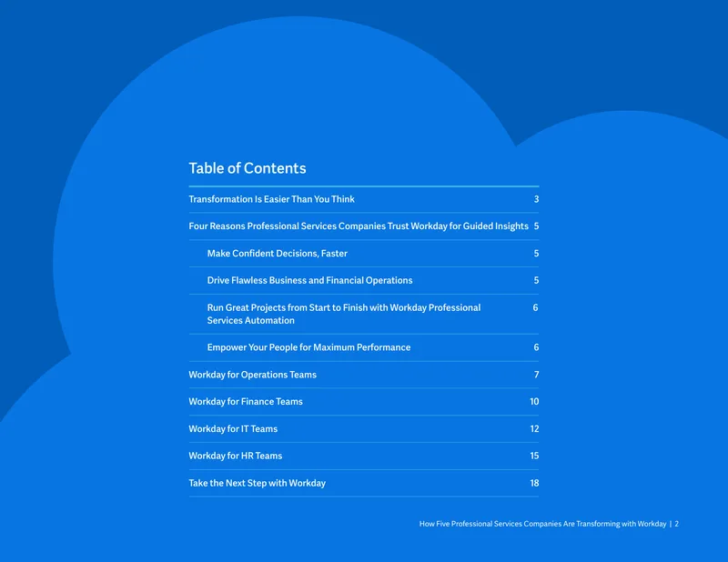Open 'Run Great Projects from Start to Finish' entry
The height and width of the screenshot is (562, 728).
[344, 314]
